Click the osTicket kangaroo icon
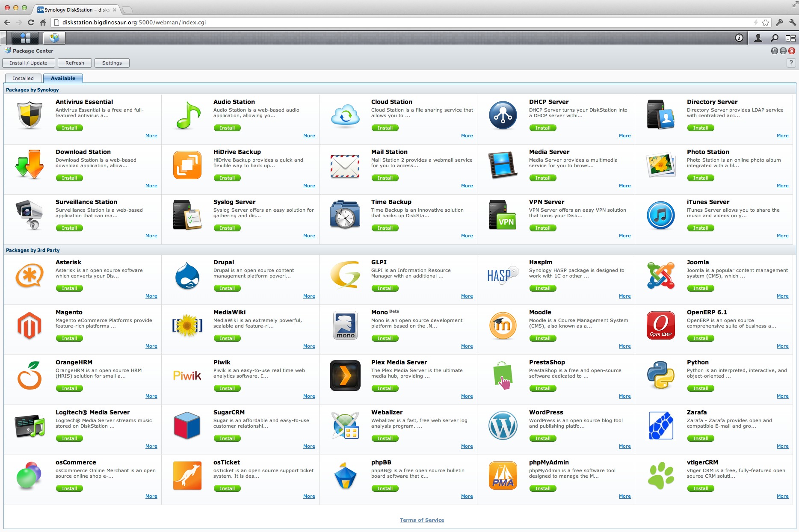Viewport: 799px width, 532px height. coord(187,476)
